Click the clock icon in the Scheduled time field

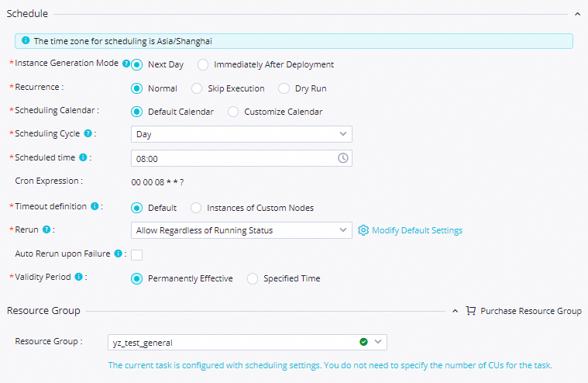(342, 158)
